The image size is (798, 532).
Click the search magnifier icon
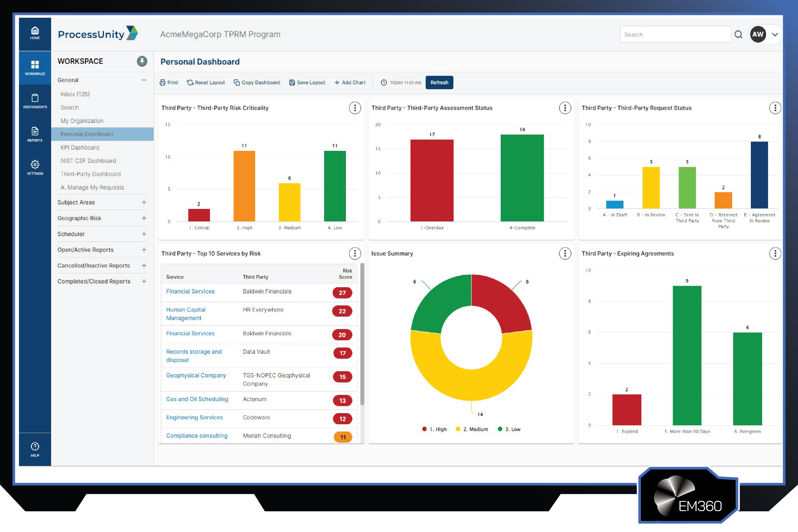[739, 35]
